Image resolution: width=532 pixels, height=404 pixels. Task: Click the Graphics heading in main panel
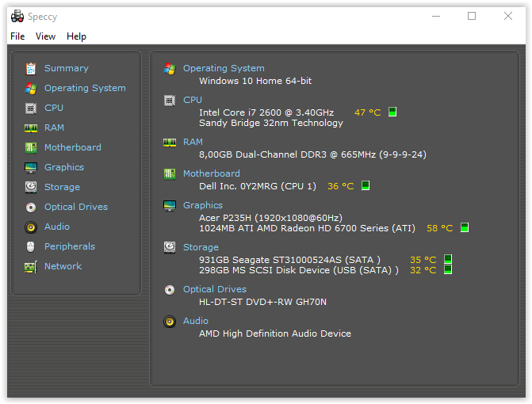click(x=203, y=205)
